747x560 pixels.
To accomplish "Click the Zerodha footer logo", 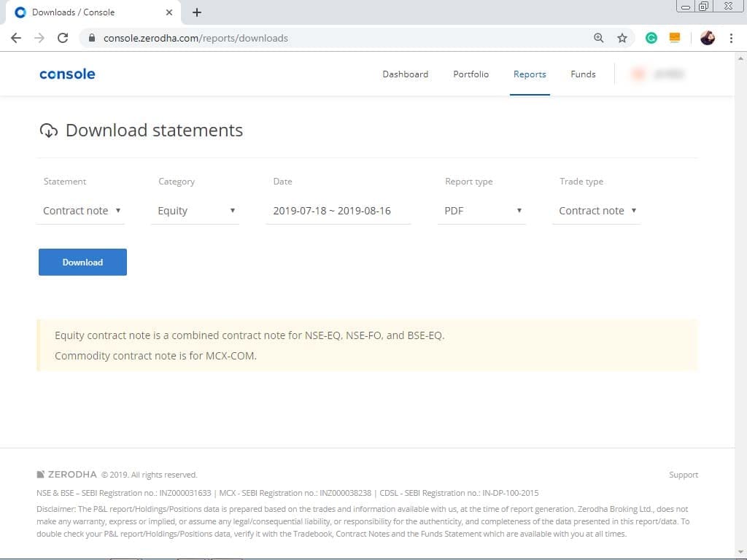I will 66,474.
